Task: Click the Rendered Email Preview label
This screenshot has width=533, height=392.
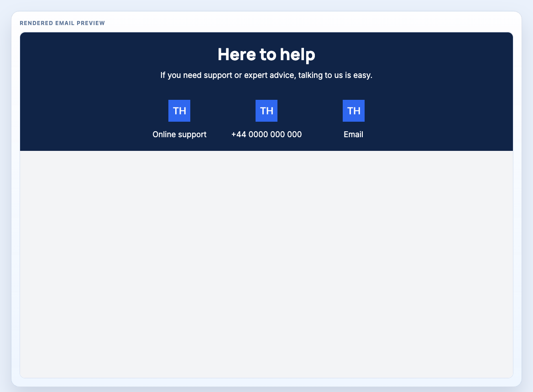Action: (62, 23)
